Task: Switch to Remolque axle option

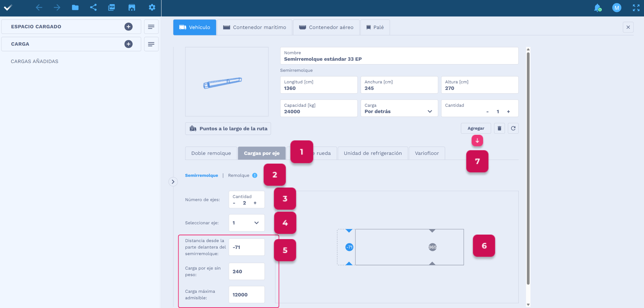Action: pos(238,175)
